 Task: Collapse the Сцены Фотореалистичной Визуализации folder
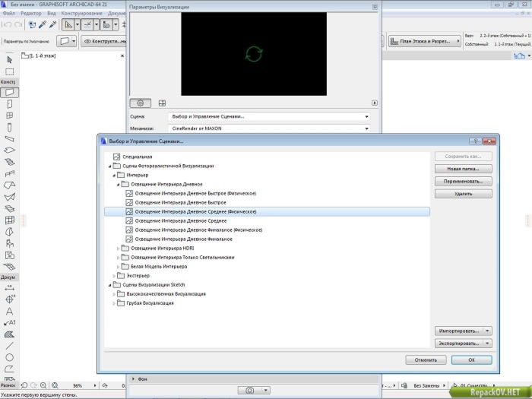pyautogui.click(x=110, y=166)
